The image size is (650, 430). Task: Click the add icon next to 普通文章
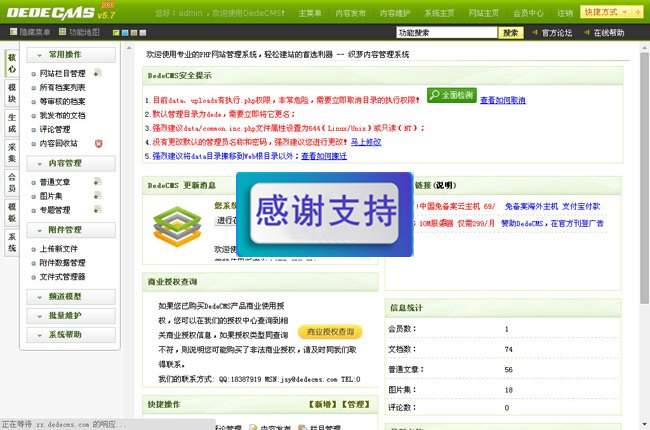[97, 182]
